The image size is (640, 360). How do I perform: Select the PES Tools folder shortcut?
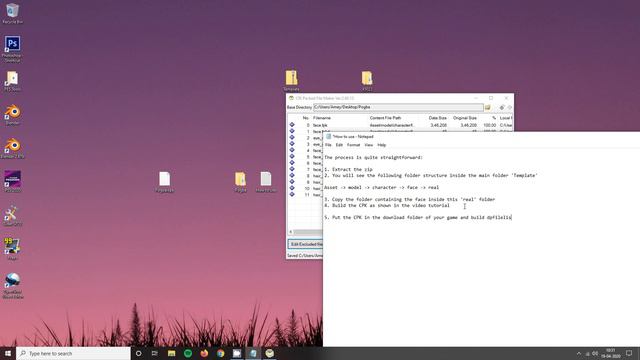coord(12,81)
